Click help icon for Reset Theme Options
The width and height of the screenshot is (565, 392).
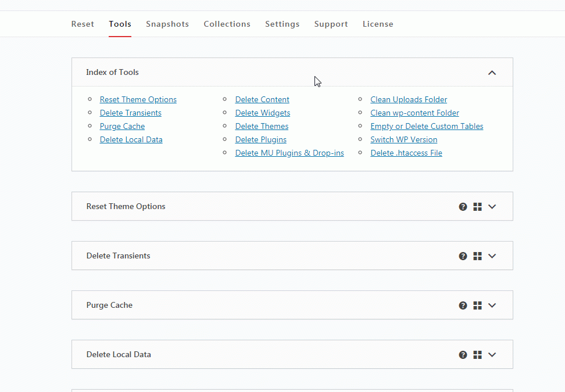463,207
